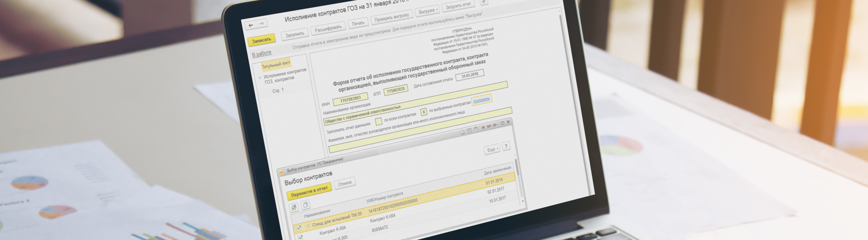868x240 pixels.
Task: Toggle the 'по выбранным контрактам' checkbox
Action: tap(424, 112)
